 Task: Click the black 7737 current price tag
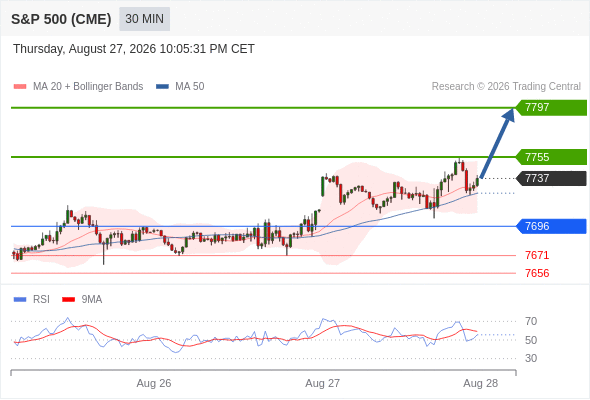point(551,178)
